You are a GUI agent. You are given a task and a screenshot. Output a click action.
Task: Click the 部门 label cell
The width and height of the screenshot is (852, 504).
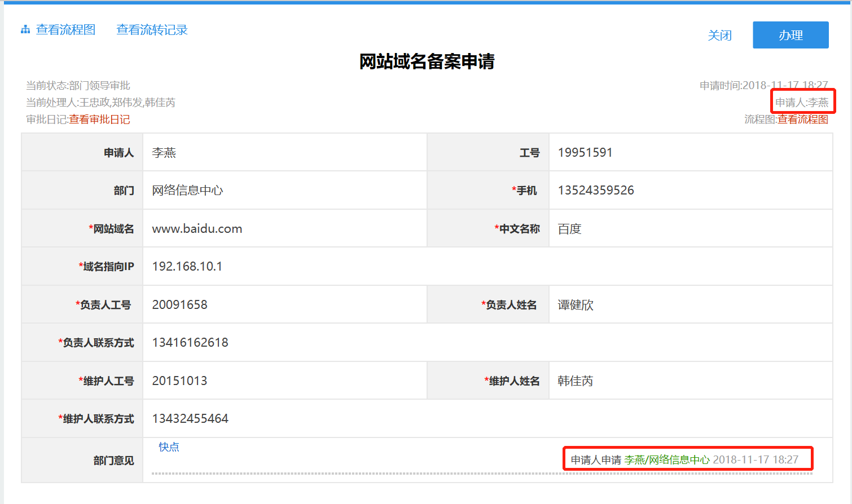(x=82, y=190)
